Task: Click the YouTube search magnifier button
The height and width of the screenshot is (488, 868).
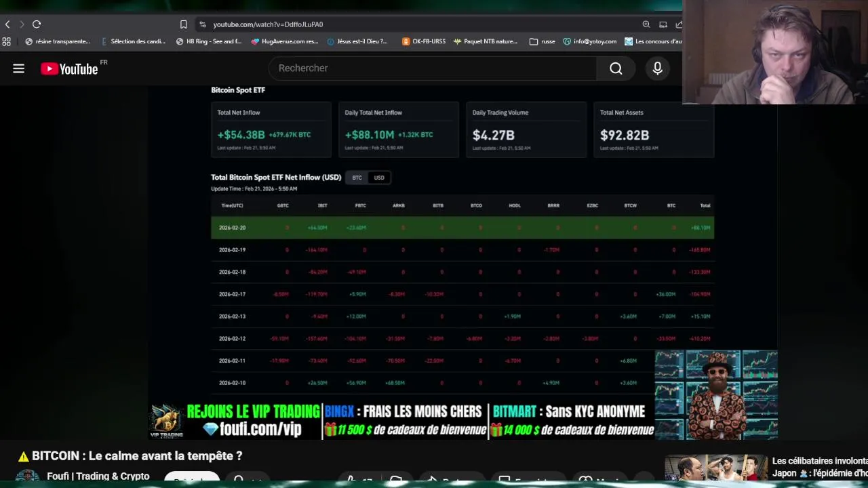Action: pyautogui.click(x=616, y=68)
